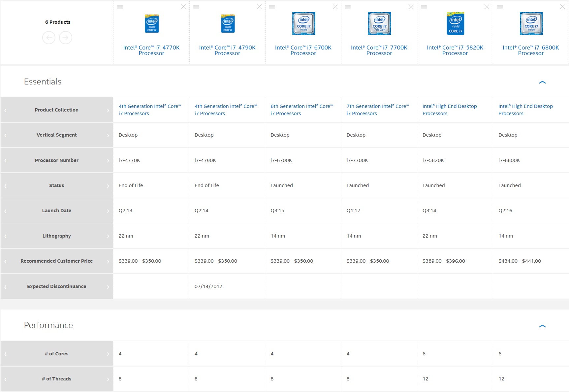The height and width of the screenshot is (392, 569).
Task: Open Intel Core i7-4790K Processor link
Action: coord(227,50)
